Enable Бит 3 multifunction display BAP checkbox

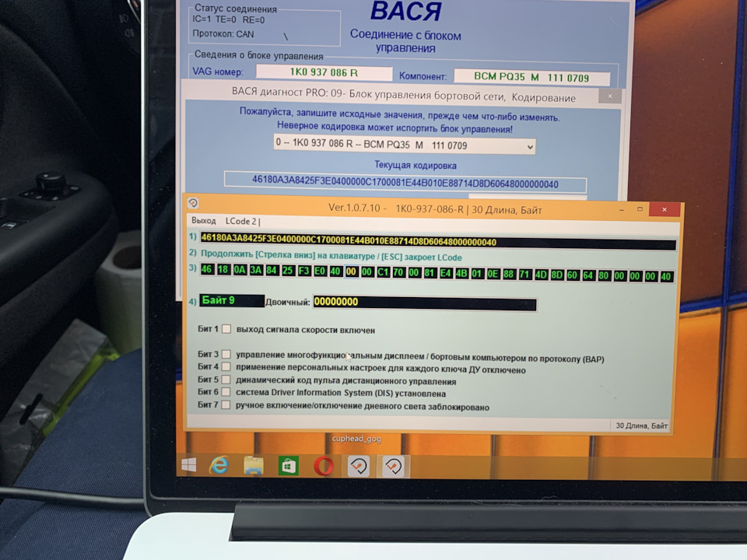pyautogui.click(x=226, y=355)
